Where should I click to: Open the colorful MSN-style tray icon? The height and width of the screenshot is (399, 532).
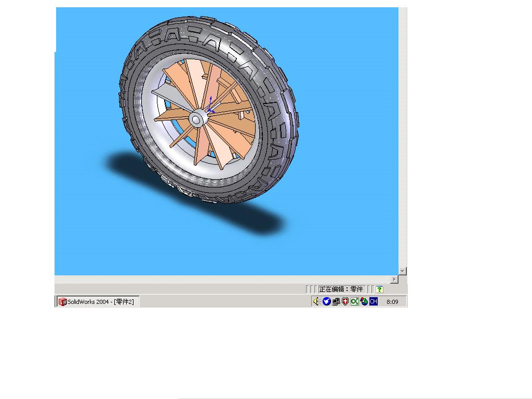coord(364,301)
